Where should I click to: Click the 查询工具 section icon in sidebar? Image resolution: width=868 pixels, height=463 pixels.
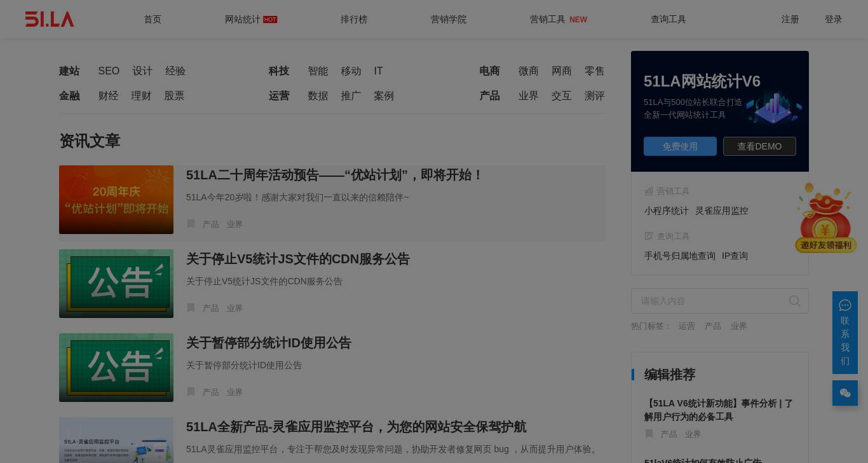point(649,236)
